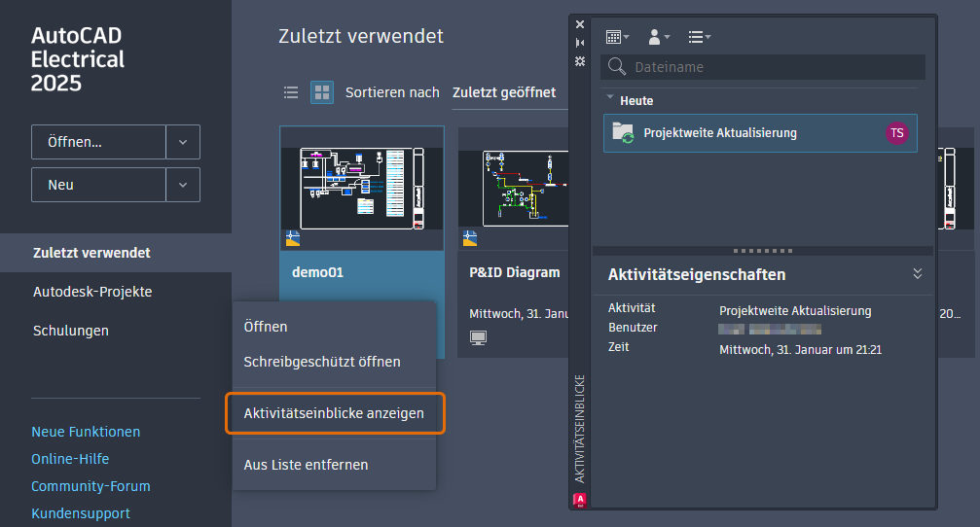This screenshot has width=980, height=527.
Task: Click the demo01 file name
Action: click(317, 272)
